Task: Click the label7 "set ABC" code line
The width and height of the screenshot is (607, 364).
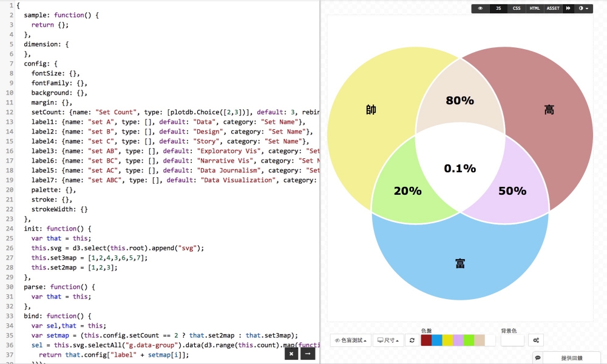Action: [x=175, y=180]
